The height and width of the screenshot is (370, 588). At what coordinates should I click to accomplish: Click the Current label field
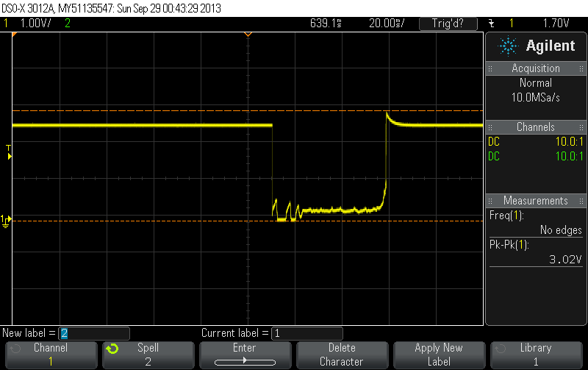point(306,333)
